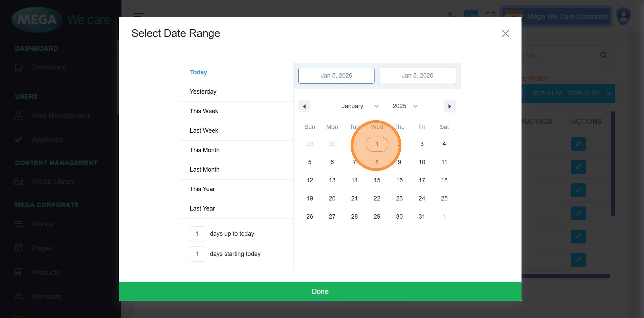
Task: Choose the Last Month preset
Action: [204, 170]
